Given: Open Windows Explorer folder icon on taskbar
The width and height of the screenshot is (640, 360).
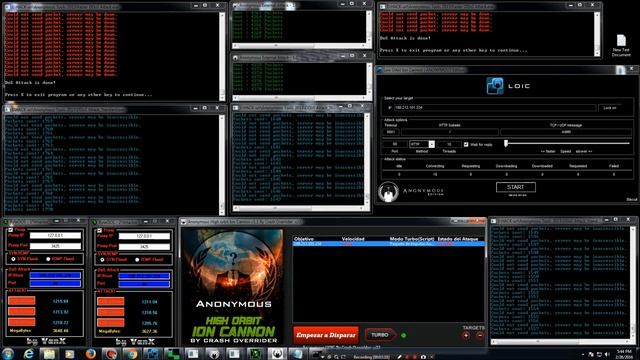Looking at the screenshot, I should [x=49, y=353].
